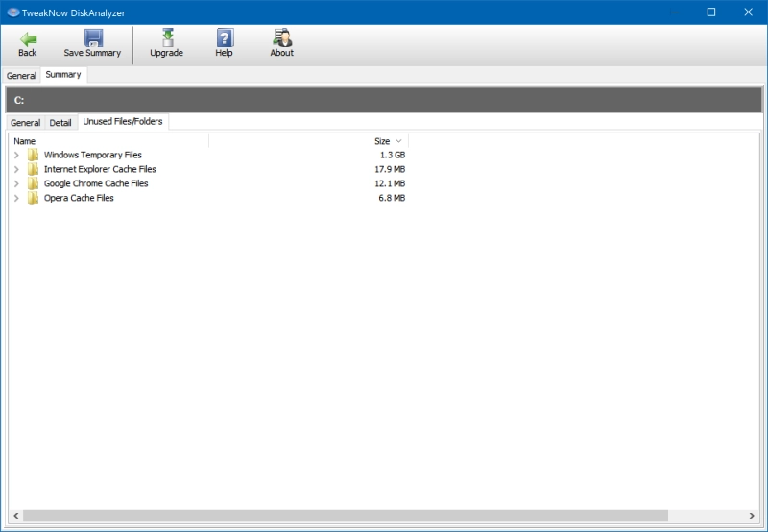Minimize the DiskAnalyzer window
The width and height of the screenshot is (768, 532).
pos(675,12)
